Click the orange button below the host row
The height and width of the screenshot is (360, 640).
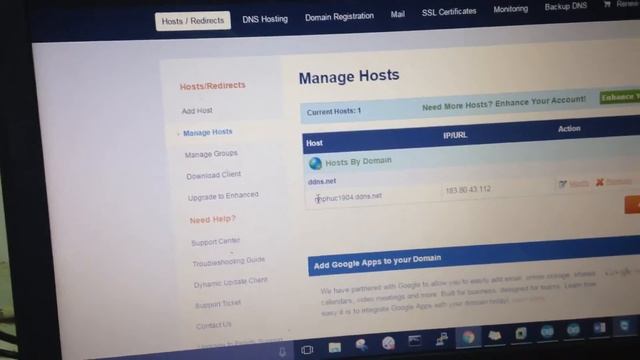632,204
